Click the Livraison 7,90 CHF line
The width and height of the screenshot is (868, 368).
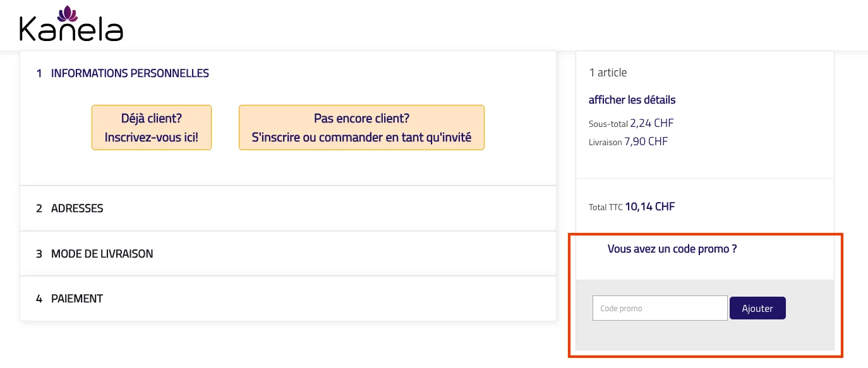click(x=628, y=141)
